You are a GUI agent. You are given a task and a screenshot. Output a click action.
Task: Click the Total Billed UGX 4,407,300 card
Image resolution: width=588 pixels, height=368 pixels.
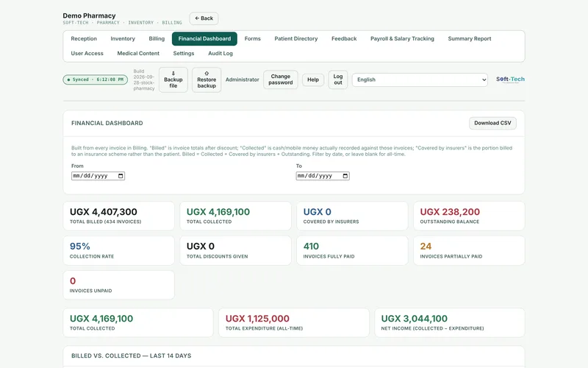[118, 216]
